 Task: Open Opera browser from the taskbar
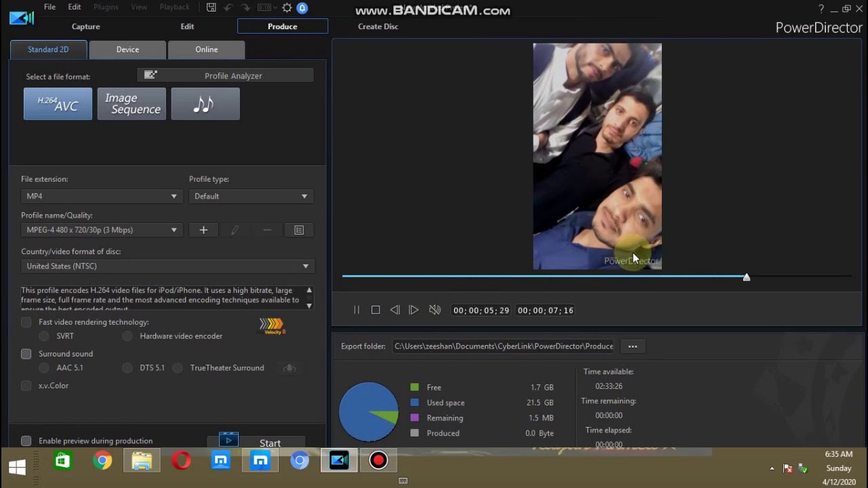click(x=181, y=461)
